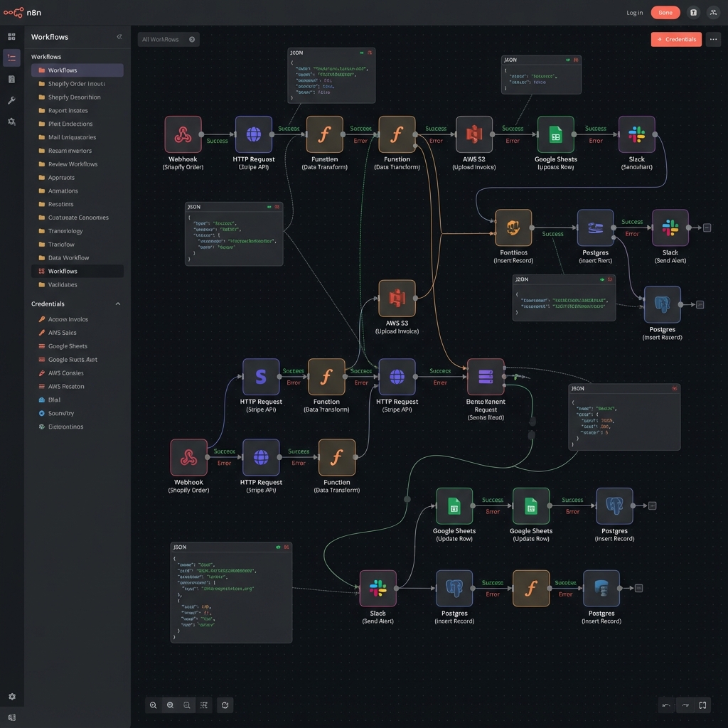Collapse the Credentials section chevron
Screen dimensions: 728x728
coord(117,304)
